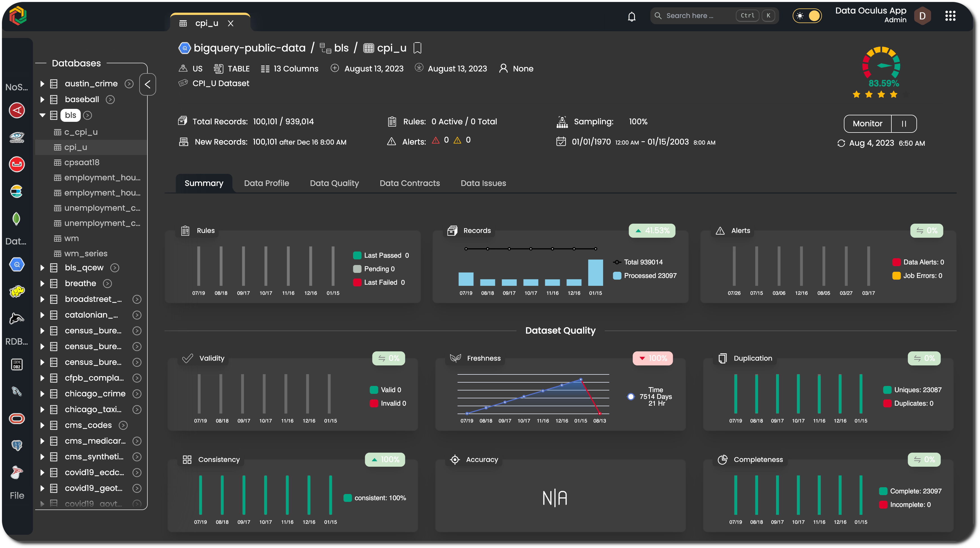Toggle Data Alerts legend entry
The image size is (980, 548).
tap(918, 262)
